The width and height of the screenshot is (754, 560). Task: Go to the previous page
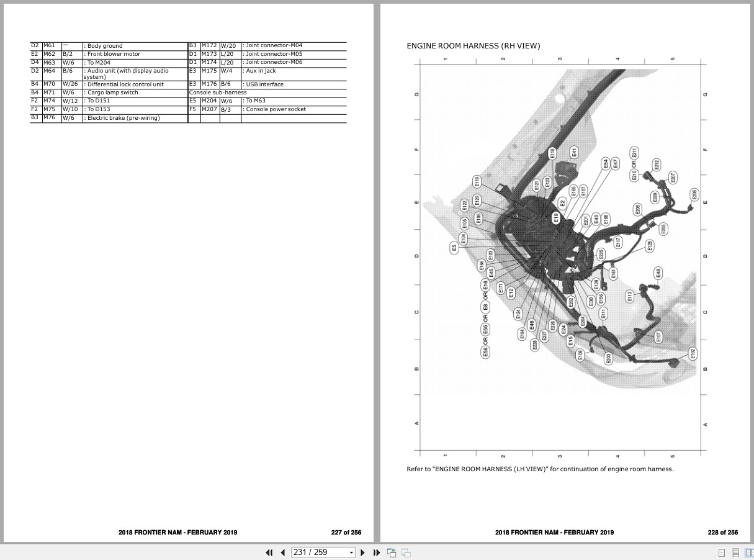click(283, 553)
